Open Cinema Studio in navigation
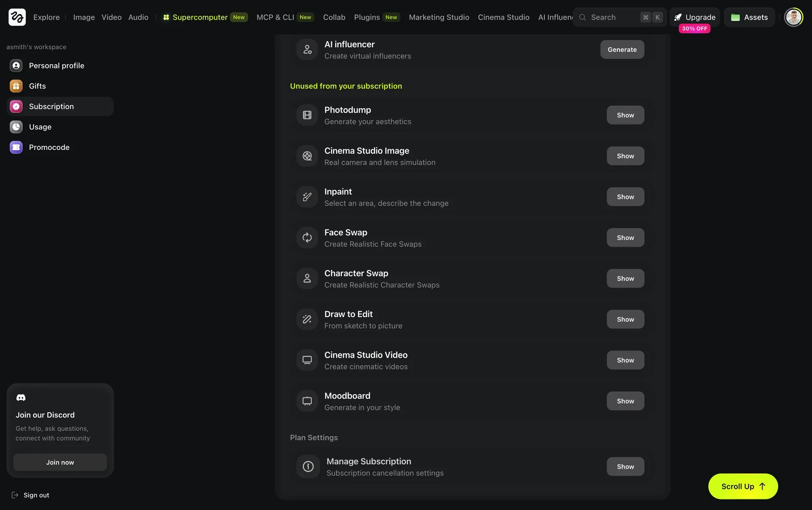The image size is (812, 510). [504, 17]
